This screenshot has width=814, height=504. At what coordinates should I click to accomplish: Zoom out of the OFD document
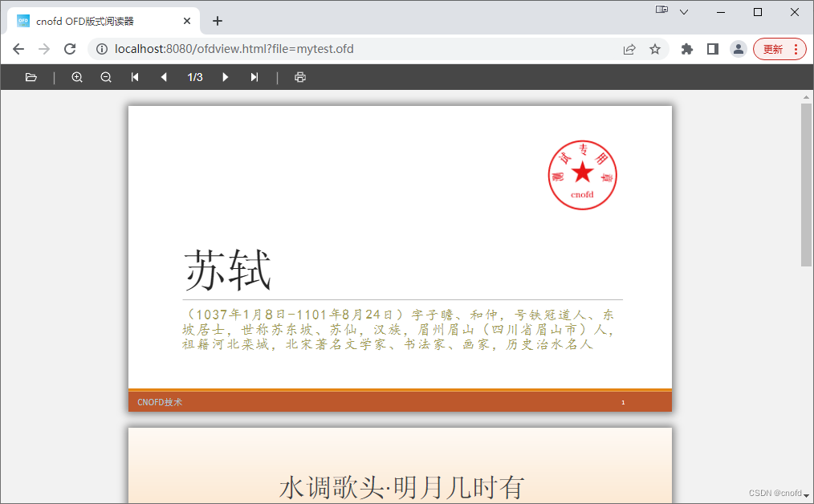coord(106,77)
